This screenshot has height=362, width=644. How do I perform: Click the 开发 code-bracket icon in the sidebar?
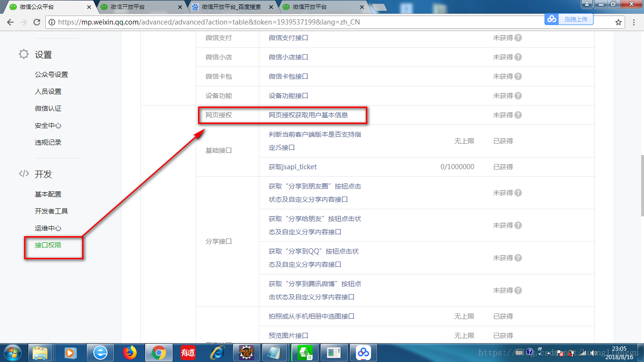[24, 173]
